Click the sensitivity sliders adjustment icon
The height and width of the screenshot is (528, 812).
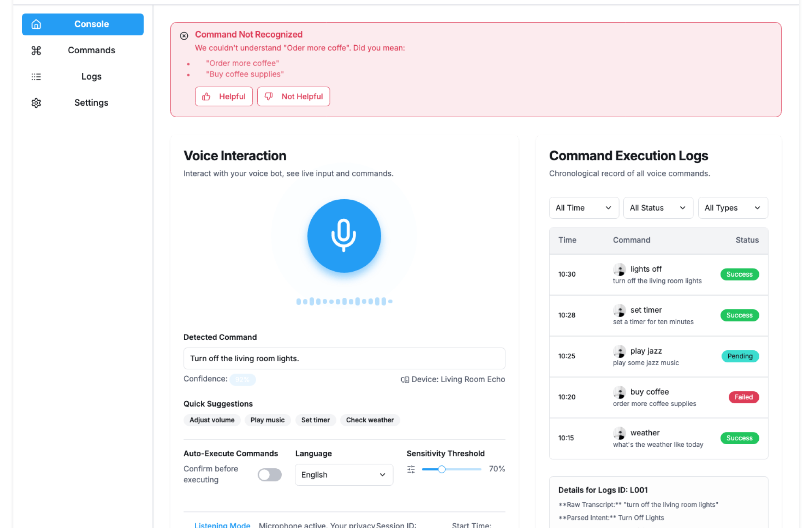click(411, 469)
